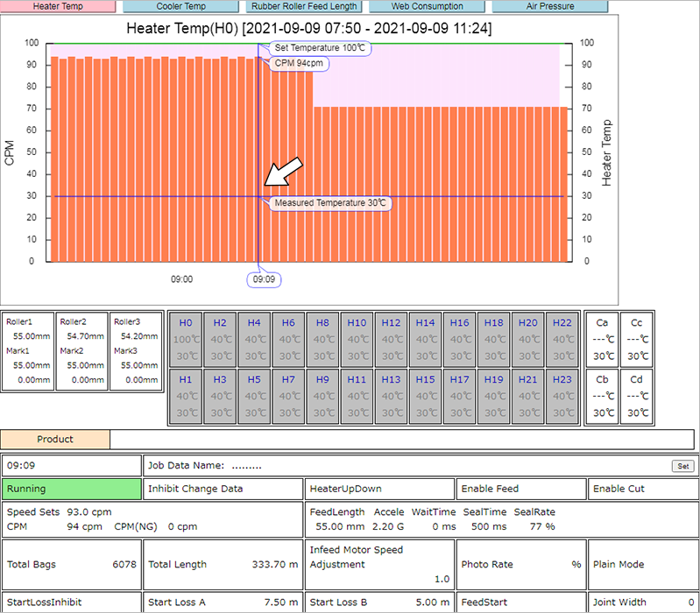Click Enable Cut cell
Screen dimensions: 700x613
pos(641,489)
